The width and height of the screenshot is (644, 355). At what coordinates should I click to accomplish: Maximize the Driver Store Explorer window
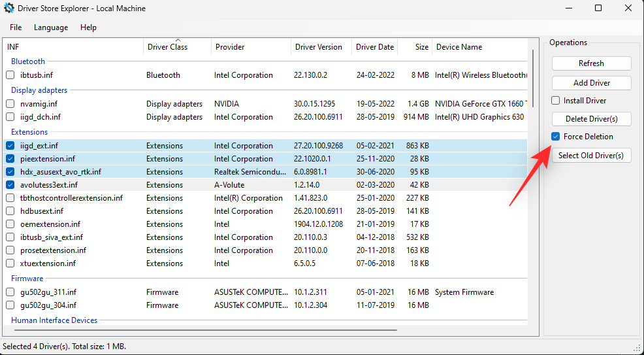pos(598,8)
